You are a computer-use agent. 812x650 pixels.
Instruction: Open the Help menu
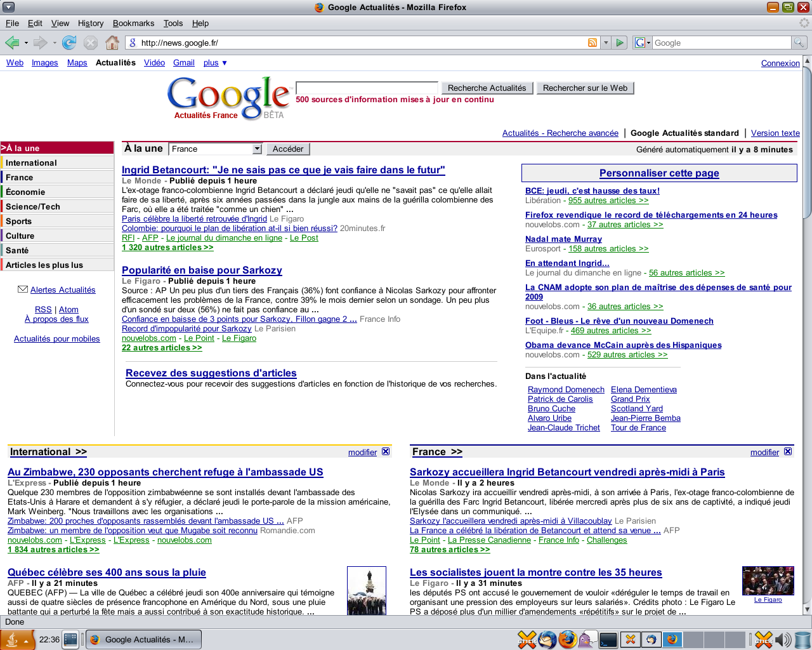coord(200,23)
